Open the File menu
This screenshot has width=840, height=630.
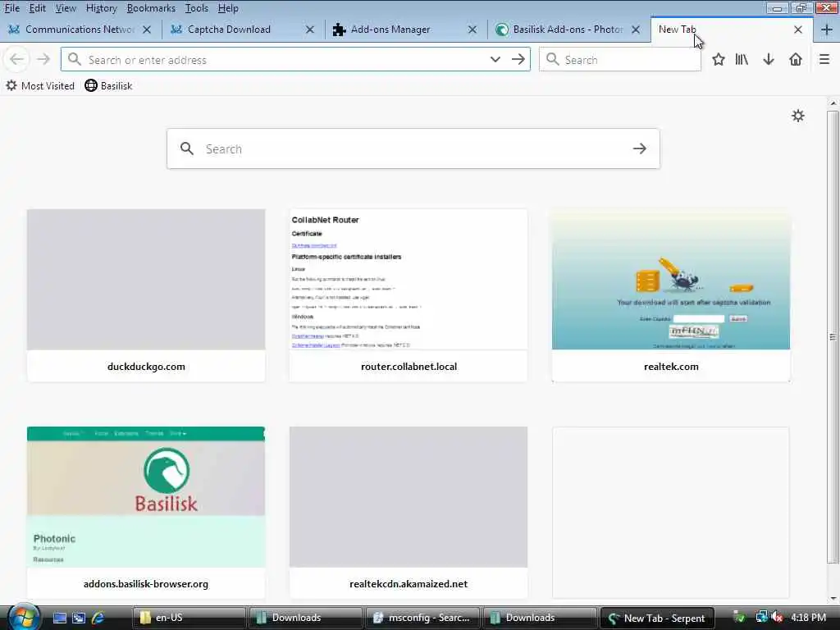pos(11,8)
